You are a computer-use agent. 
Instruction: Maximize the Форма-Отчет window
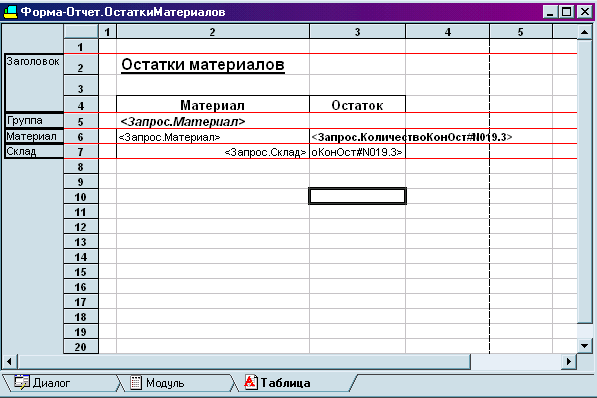(567, 12)
